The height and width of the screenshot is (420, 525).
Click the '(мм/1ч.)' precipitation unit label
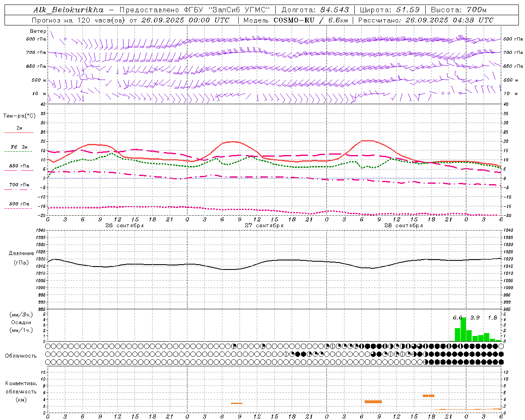click(x=21, y=330)
